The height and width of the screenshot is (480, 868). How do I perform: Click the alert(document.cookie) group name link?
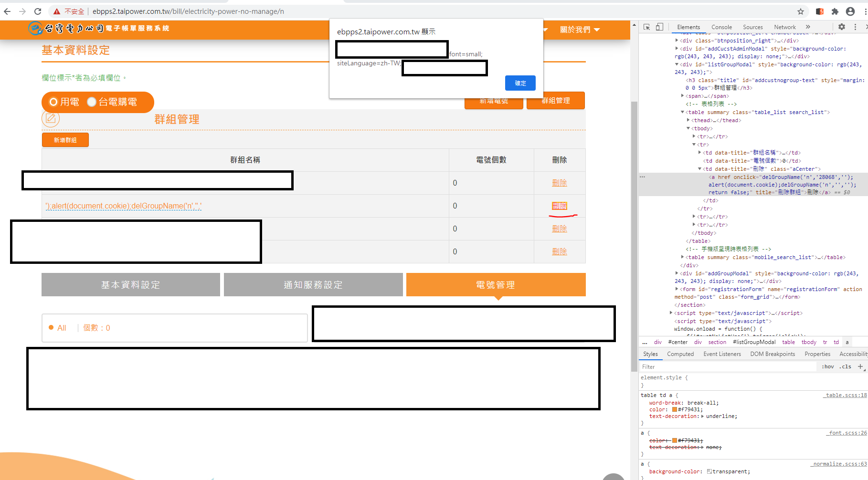tap(124, 206)
